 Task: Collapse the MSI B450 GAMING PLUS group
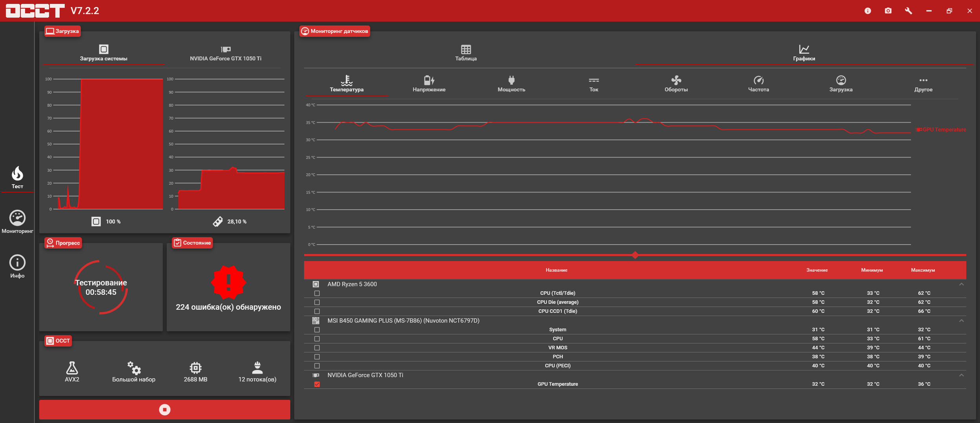point(962,321)
